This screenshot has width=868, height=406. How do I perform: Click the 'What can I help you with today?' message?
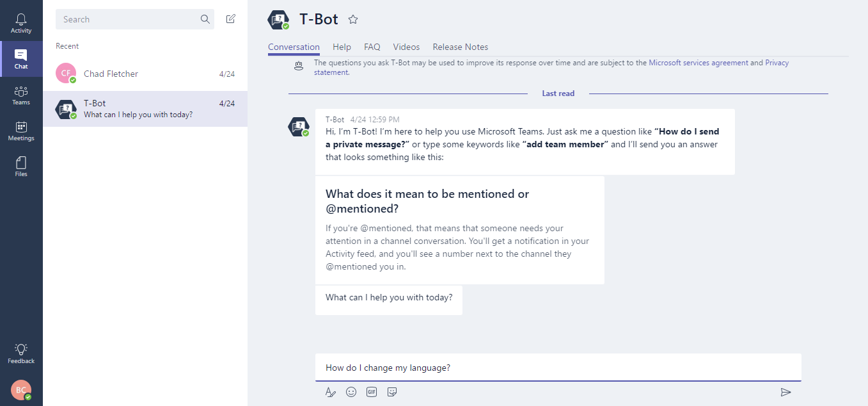point(389,300)
